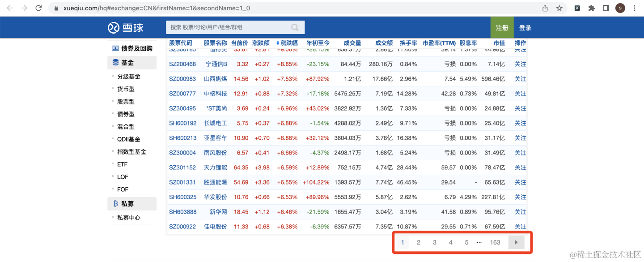Go to page 2 of results
The width and height of the screenshot is (644, 262).
[x=419, y=242]
